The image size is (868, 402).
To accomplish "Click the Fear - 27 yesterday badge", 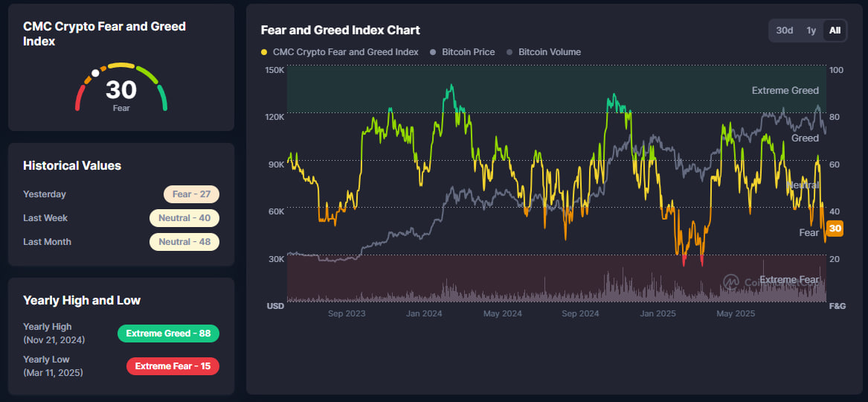I will (x=191, y=194).
